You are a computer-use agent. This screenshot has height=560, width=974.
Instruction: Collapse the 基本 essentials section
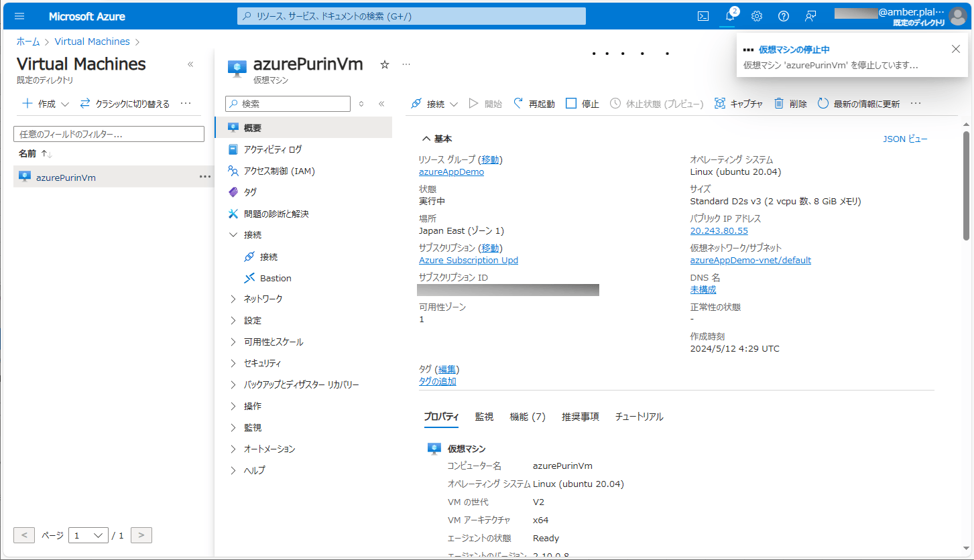point(437,139)
